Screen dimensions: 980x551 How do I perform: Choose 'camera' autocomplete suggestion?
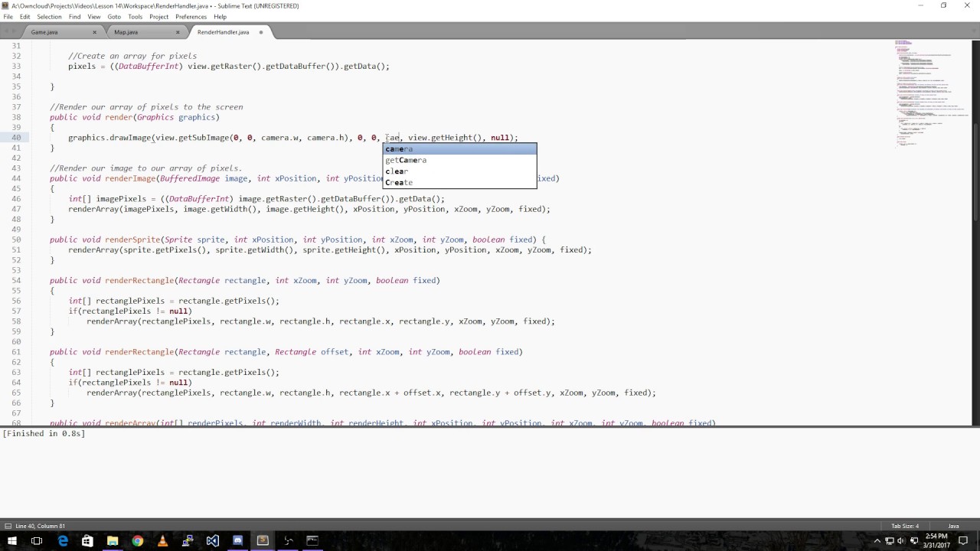pos(459,149)
